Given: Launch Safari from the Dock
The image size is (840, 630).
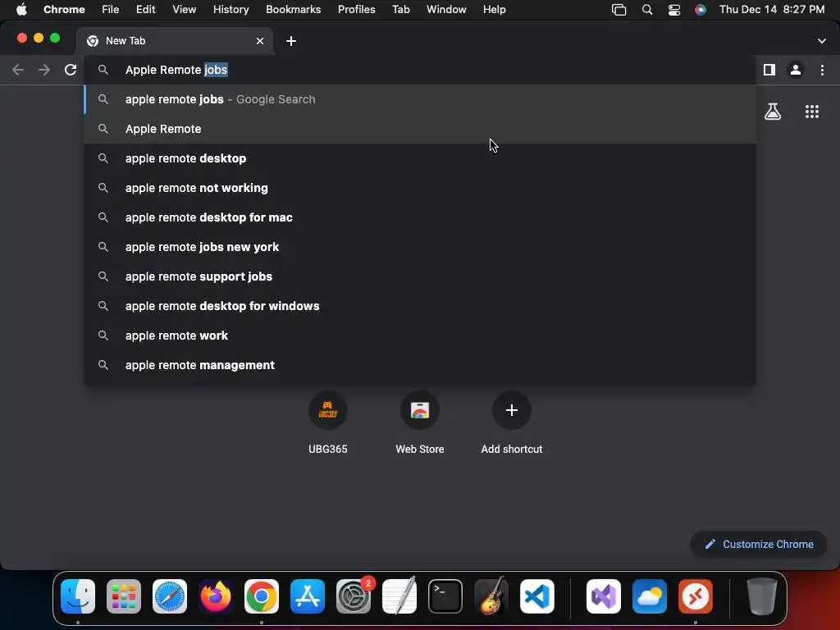Looking at the screenshot, I should [170, 596].
